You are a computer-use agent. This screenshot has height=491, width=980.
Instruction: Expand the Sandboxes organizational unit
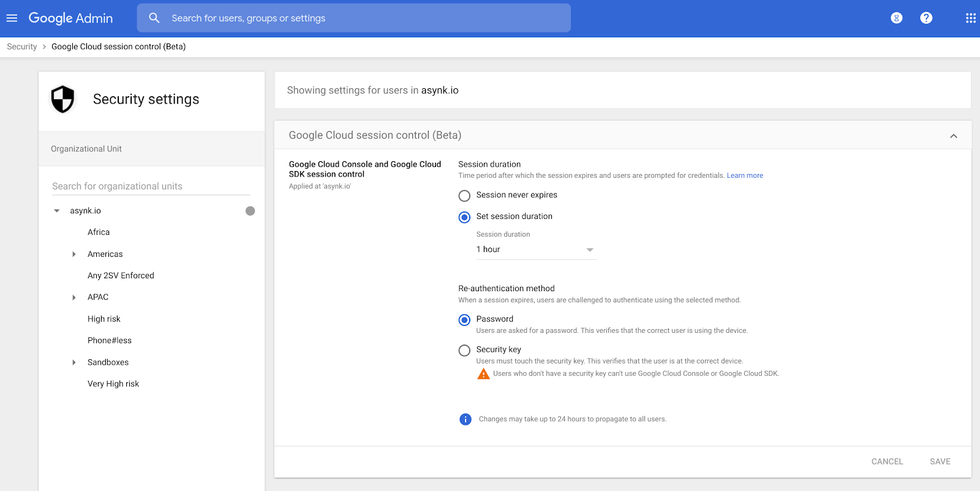pos(74,362)
